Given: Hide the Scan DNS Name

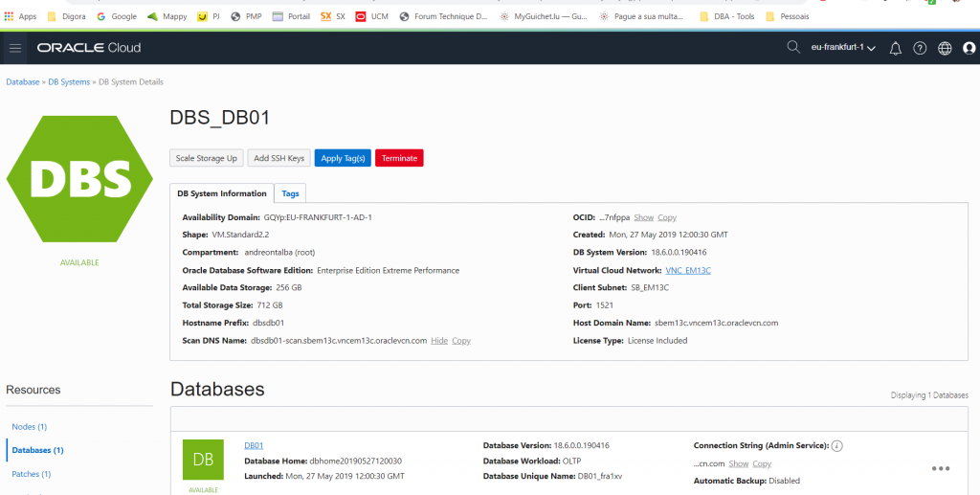Looking at the screenshot, I should click(x=439, y=341).
